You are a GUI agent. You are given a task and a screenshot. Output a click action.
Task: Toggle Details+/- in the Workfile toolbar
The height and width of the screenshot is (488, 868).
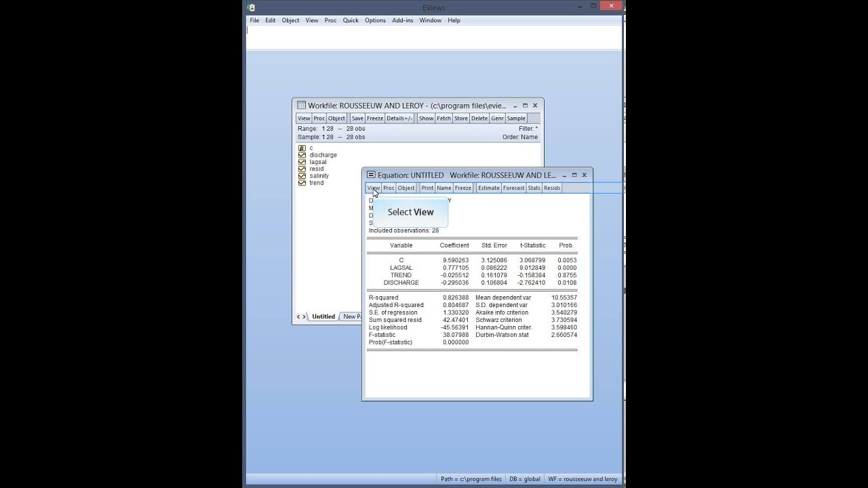click(x=399, y=119)
